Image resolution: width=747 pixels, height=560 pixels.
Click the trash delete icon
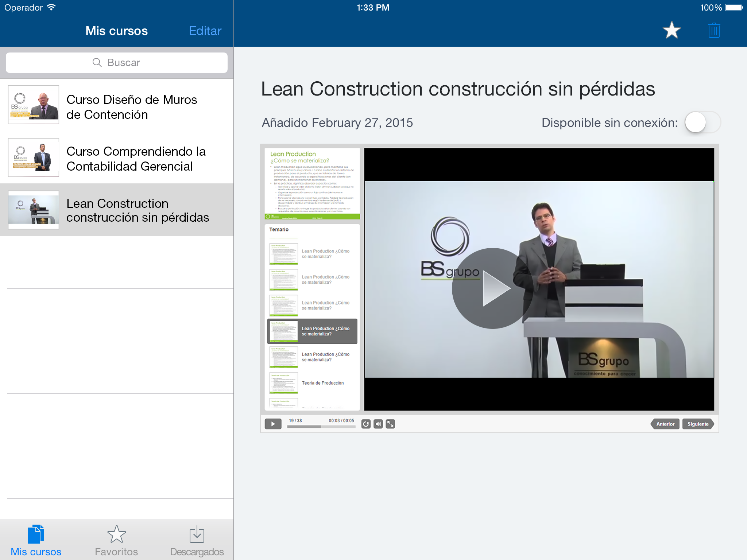click(714, 30)
